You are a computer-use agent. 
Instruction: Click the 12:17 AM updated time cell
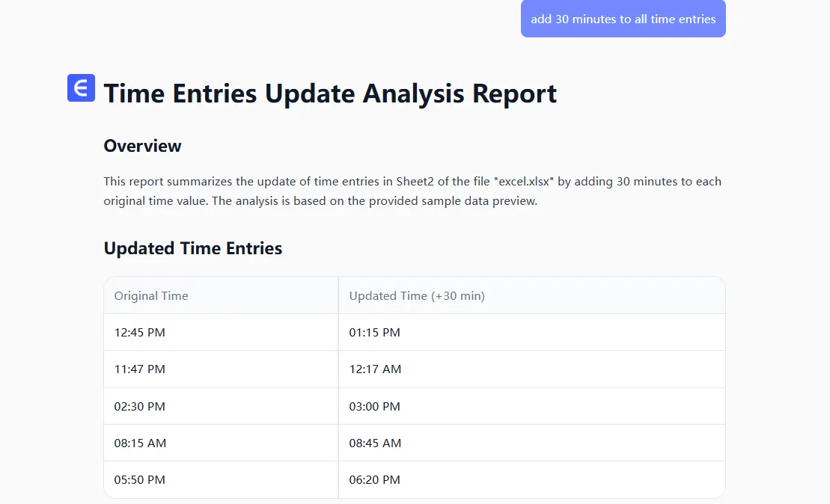coord(375,369)
